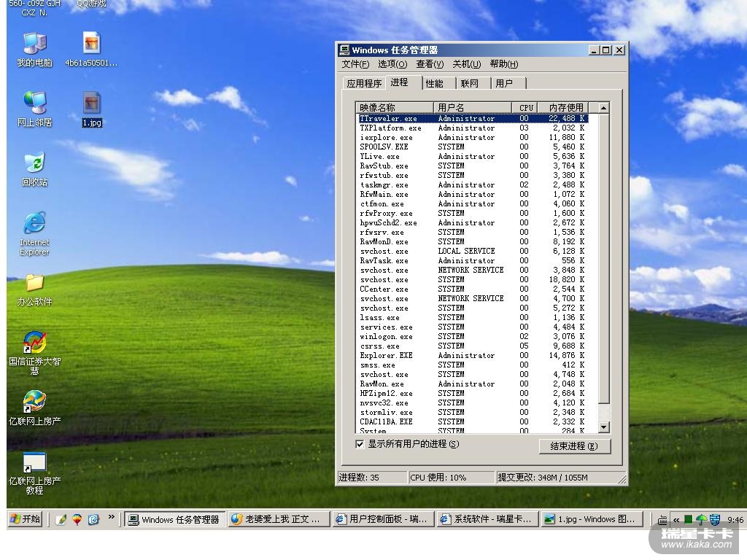Select the 1.jpg file icon on desktop
This screenshot has height=560, width=747.
91,104
